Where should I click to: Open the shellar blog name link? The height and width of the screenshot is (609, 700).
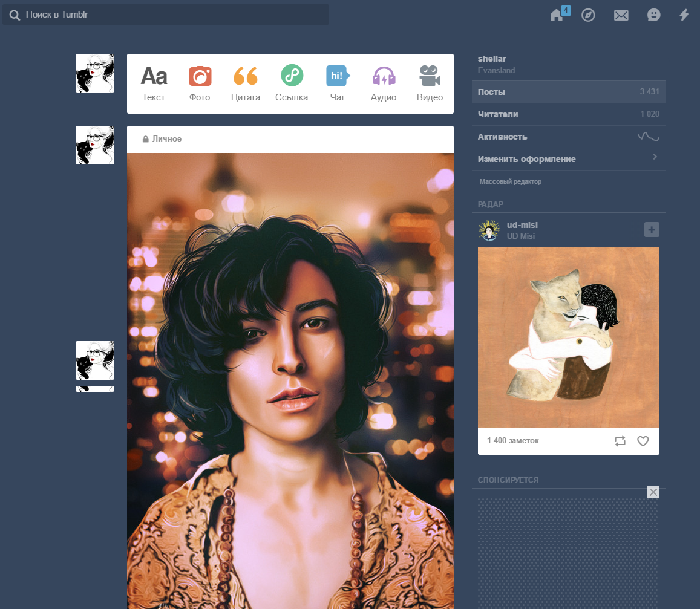point(492,59)
